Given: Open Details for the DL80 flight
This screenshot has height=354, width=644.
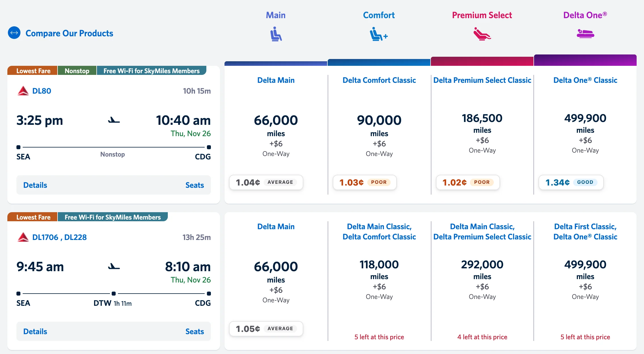Looking at the screenshot, I should (x=35, y=185).
